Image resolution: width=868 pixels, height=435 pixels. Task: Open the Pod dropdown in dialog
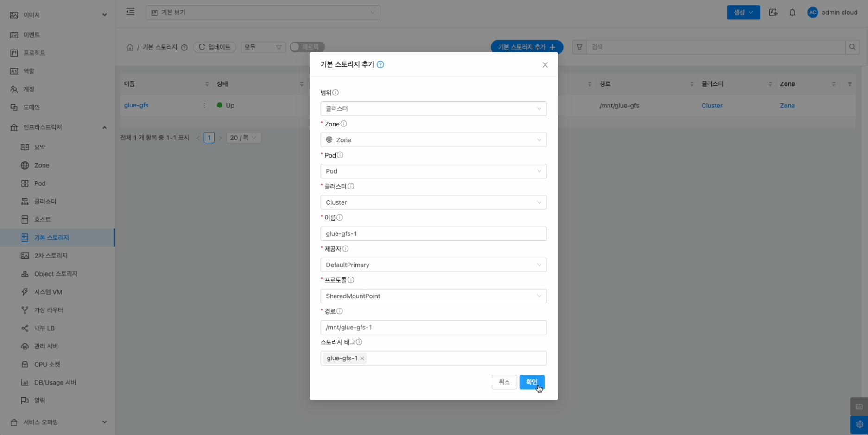click(x=433, y=171)
